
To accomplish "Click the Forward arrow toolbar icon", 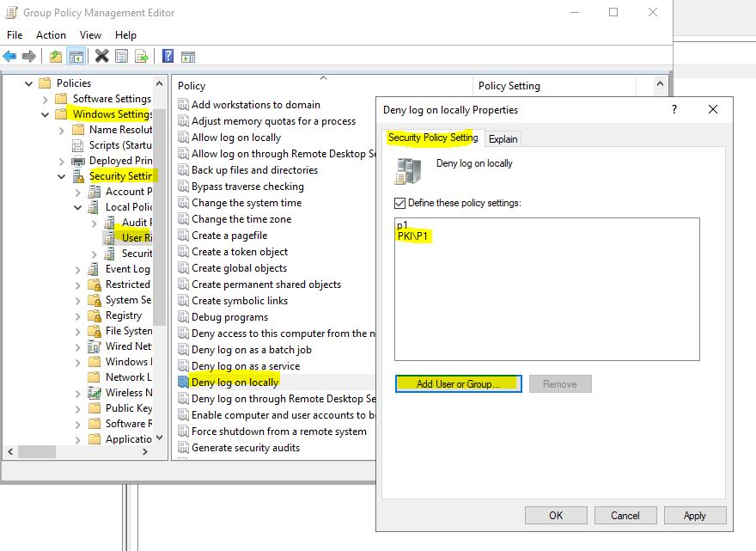I will 29,57.
